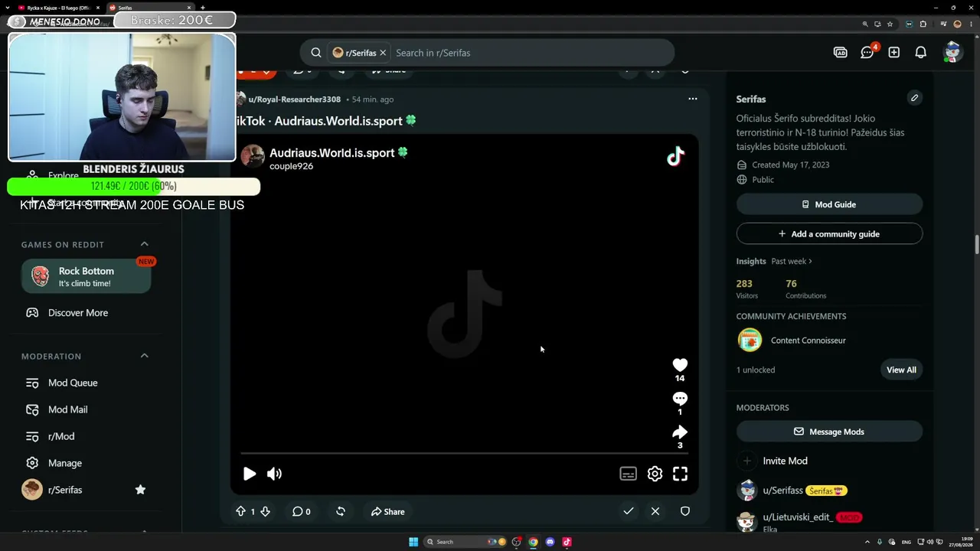Click the Message Mods button
The height and width of the screenshot is (551, 980).
point(829,432)
